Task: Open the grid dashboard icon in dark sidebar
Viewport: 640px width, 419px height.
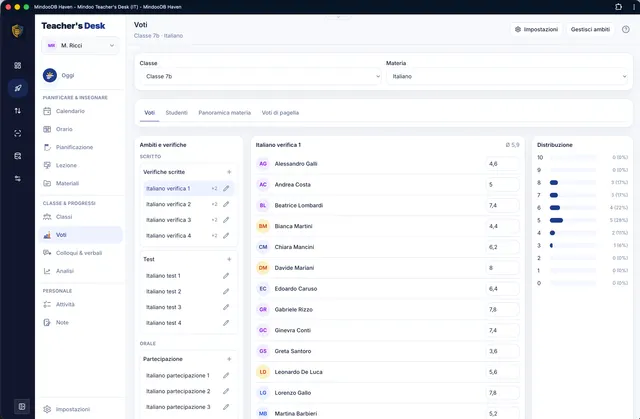Action: [x=18, y=65]
